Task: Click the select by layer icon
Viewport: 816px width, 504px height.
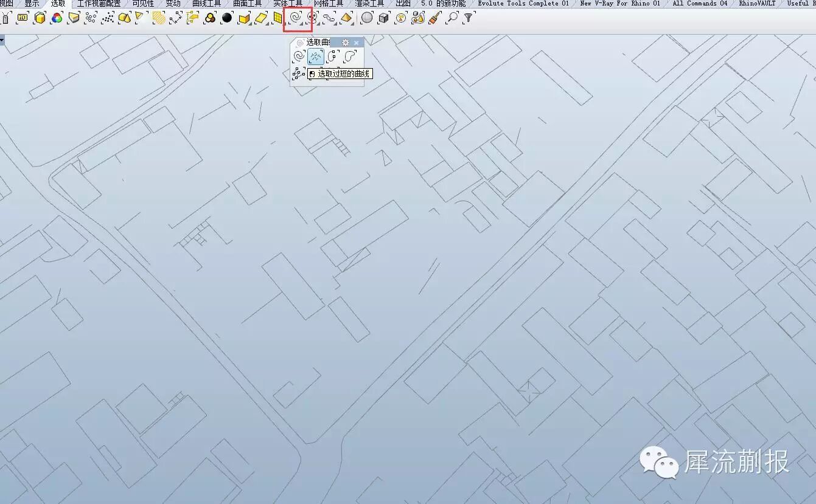Action: tap(74, 18)
